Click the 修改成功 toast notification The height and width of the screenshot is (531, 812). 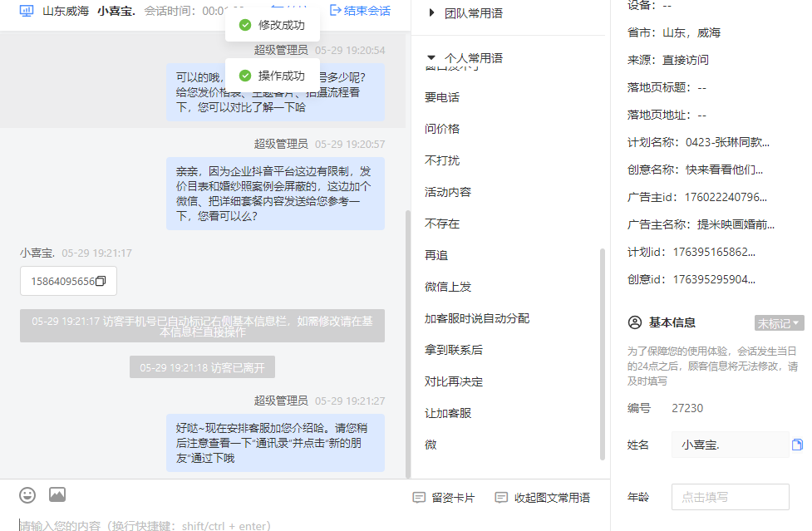tap(273, 25)
